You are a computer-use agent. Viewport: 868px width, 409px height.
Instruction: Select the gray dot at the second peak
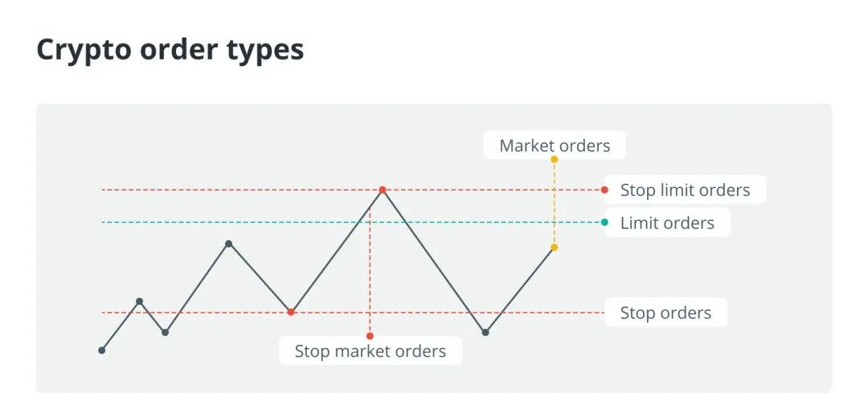coord(228,243)
